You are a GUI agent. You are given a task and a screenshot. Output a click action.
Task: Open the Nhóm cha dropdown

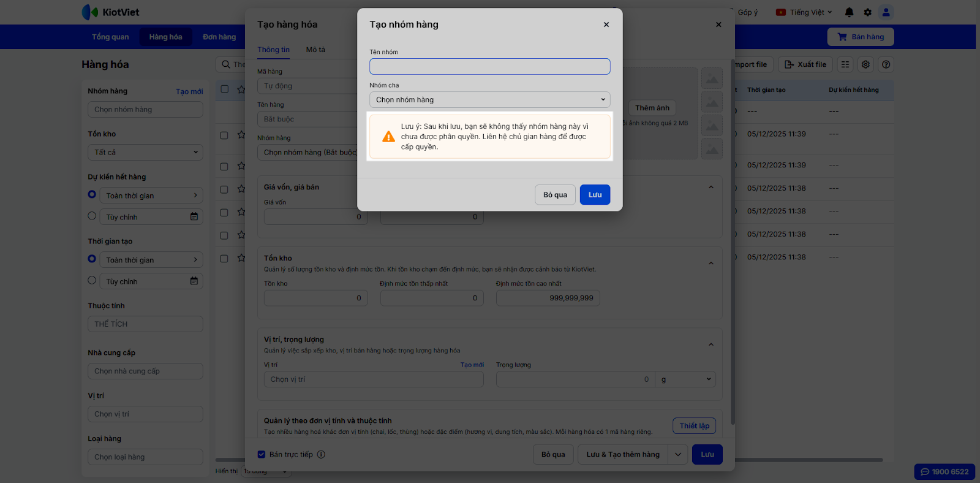pyautogui.click(x=489, y=99)
